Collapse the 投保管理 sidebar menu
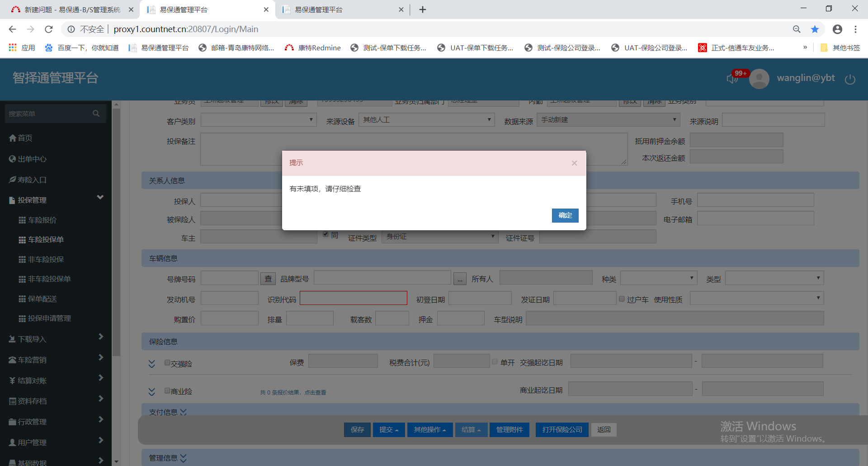 (56, 200)
